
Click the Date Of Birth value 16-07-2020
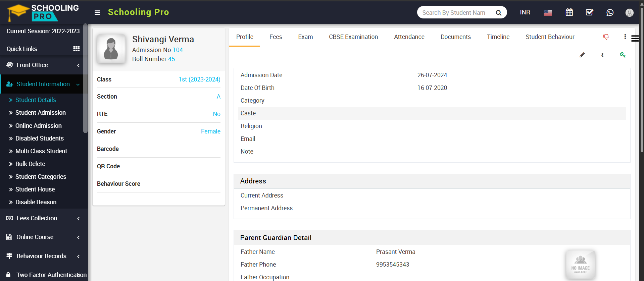coord(432,88)
